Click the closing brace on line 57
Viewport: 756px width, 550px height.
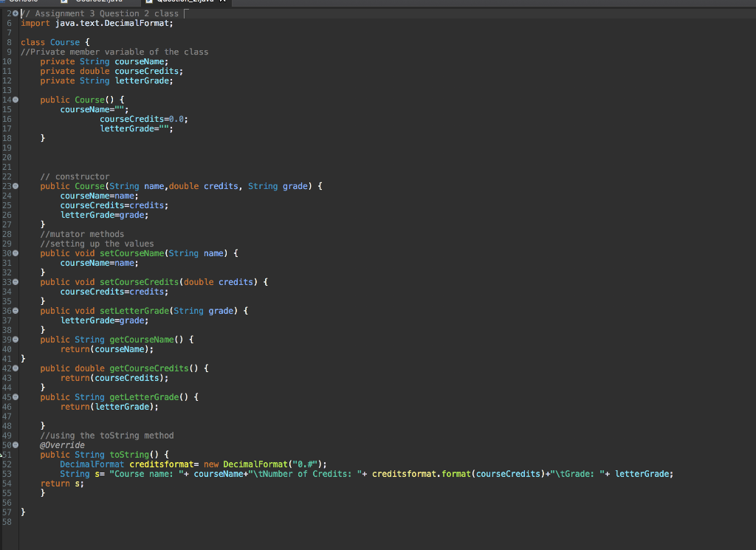pyautogui.click(x=23, y=512)
